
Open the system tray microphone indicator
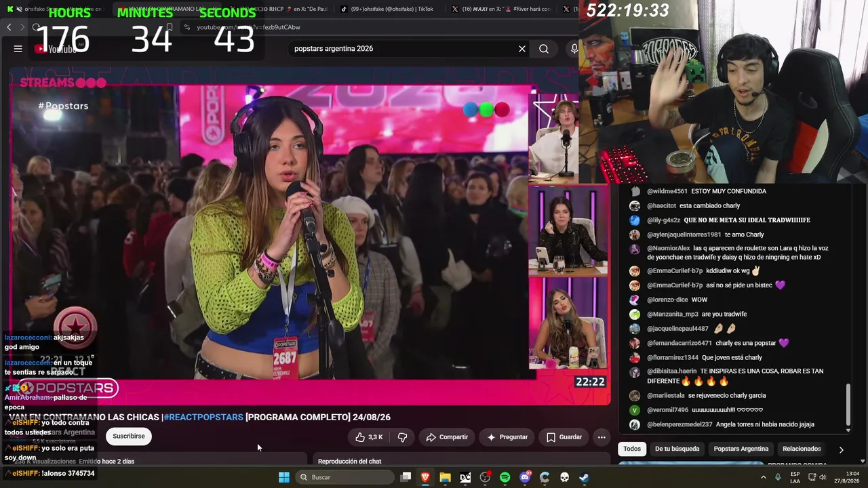pos(778,477)
